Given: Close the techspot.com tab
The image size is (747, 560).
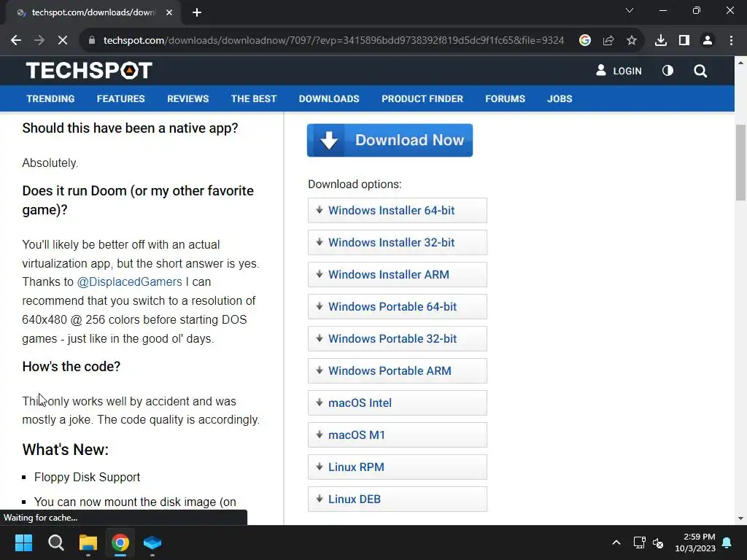Looking at the screenshot, I should 169,12.
